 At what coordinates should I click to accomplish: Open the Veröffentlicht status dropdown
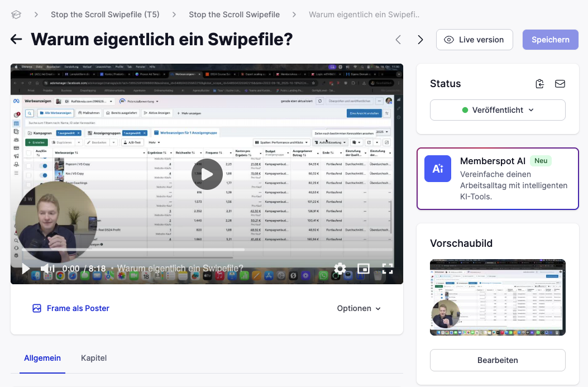(497, 110)
